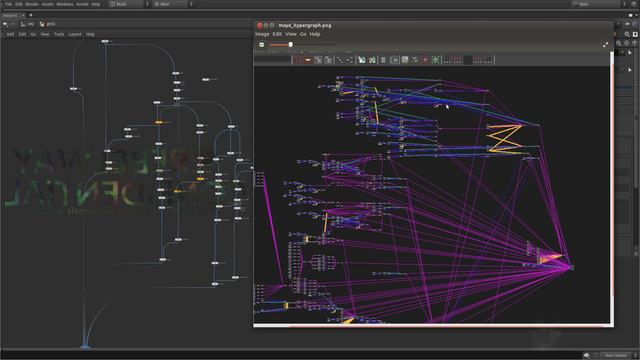This screenshot has width=640, height=360.
Task: Open Help menu in the image viewer window
Action: (315, 34)
